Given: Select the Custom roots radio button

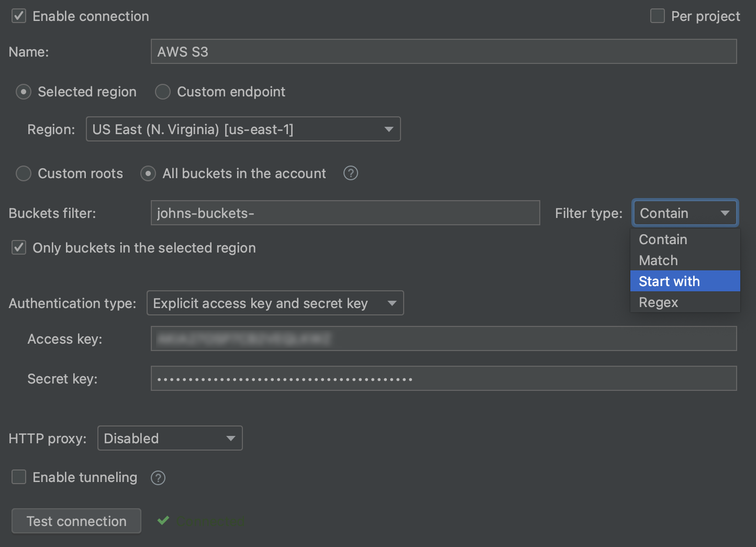Looking at the screenshot, I should click(24, 173).
